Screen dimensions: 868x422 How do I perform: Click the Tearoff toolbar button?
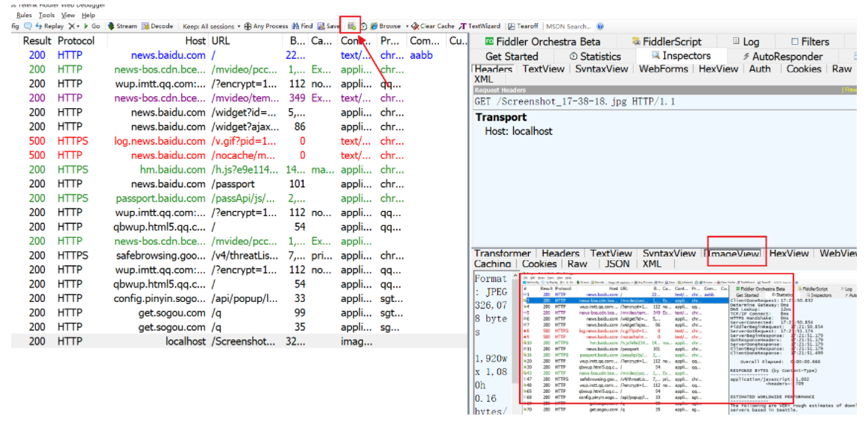coord(523,26)
